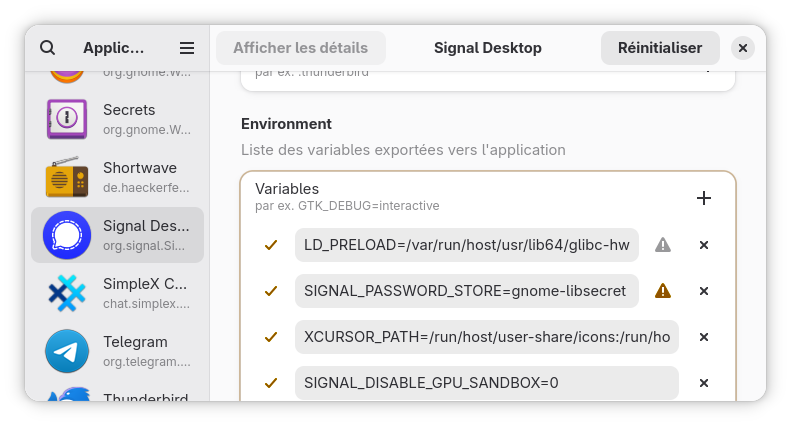
Task: Click the Variables row title
Action: tap(287, 189)
